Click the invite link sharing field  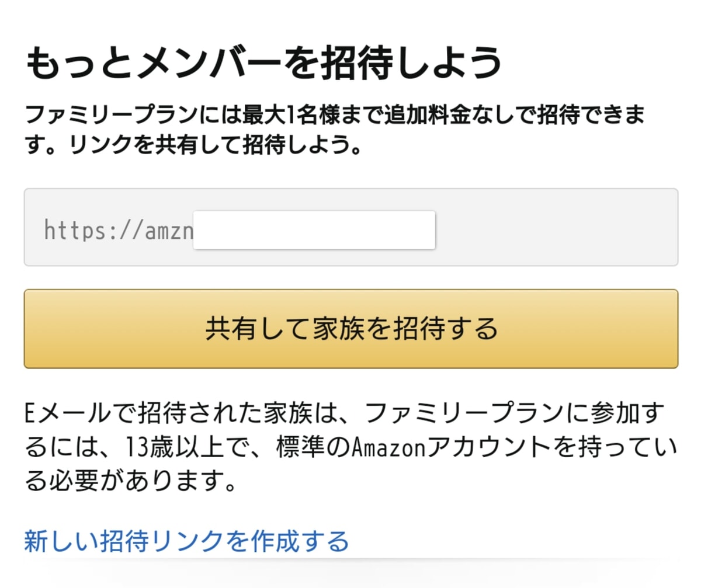coord(350,229)
